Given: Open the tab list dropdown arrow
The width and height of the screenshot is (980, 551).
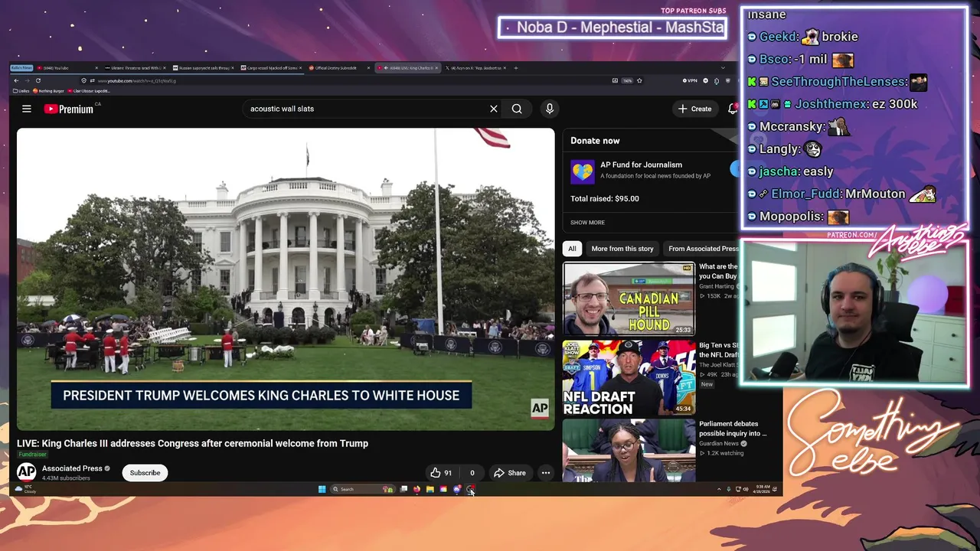Looking at the screenshot, I should [x=723, y=68].
